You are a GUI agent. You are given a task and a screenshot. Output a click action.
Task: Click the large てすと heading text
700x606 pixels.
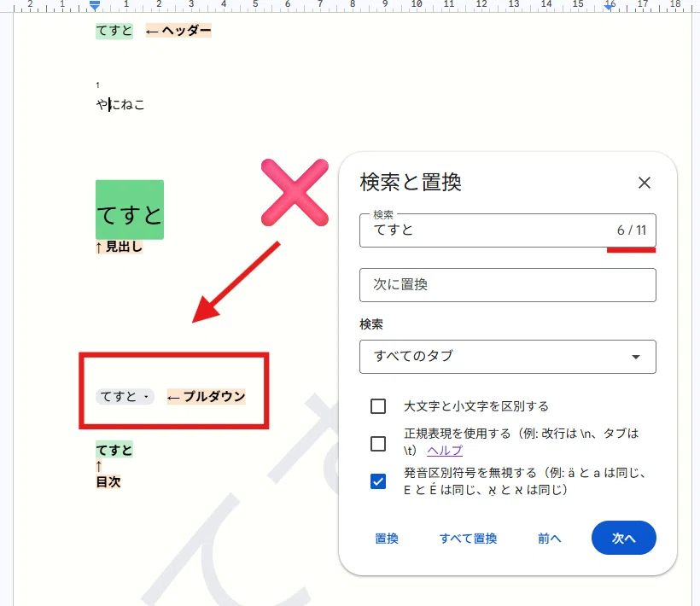[130, 215]
